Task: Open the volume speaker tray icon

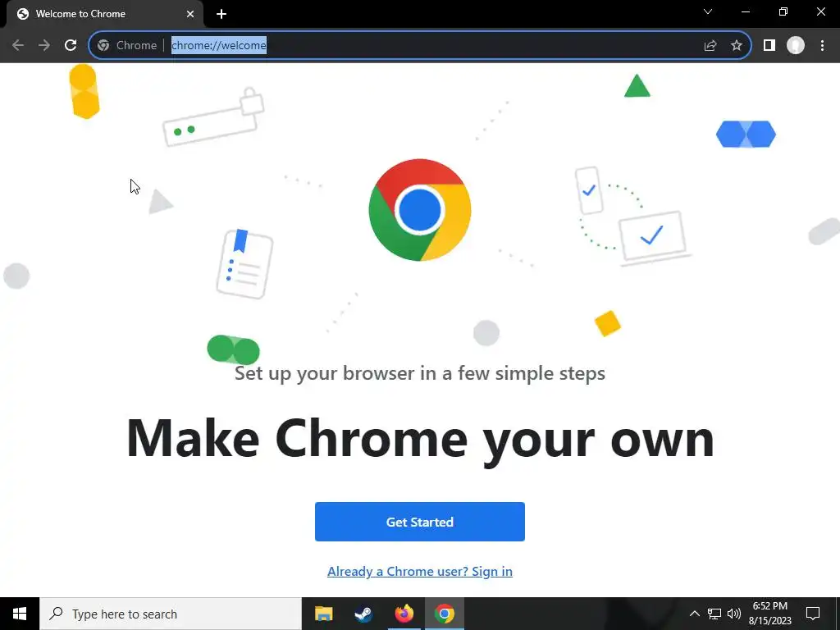Action: (734, 614)
